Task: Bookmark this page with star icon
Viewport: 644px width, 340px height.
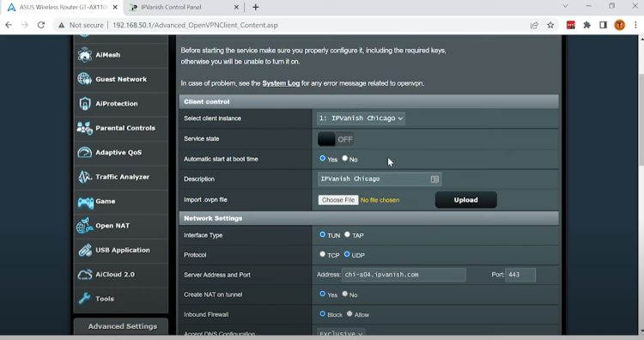Action: pyautogui.click(x=550, y=25)
